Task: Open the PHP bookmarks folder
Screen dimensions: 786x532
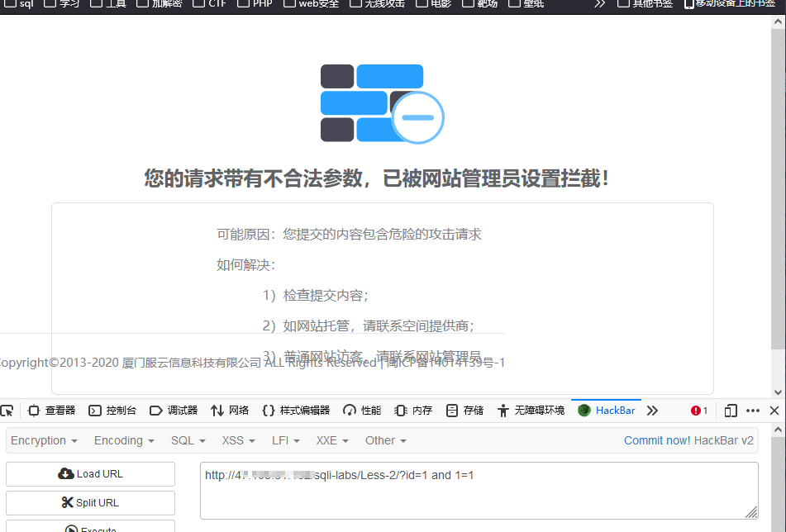Action: 255,3
